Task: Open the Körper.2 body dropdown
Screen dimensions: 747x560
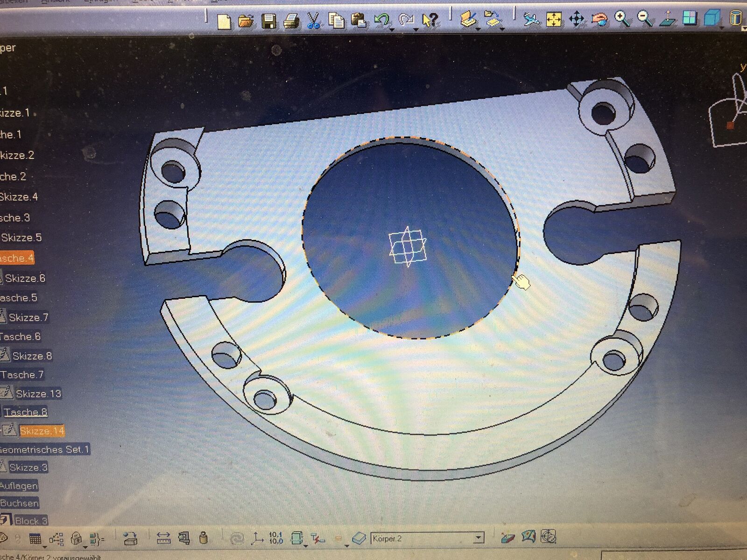Action: [x=478, y=538]
